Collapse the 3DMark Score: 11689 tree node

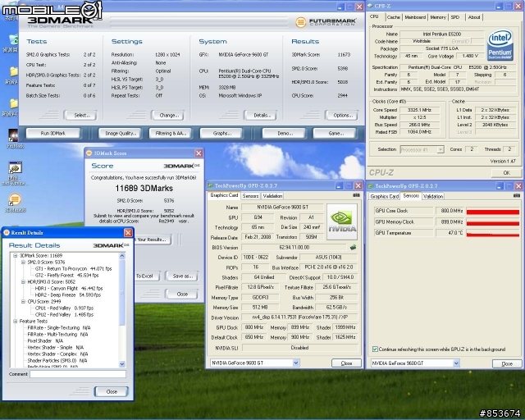click(16, 256)
